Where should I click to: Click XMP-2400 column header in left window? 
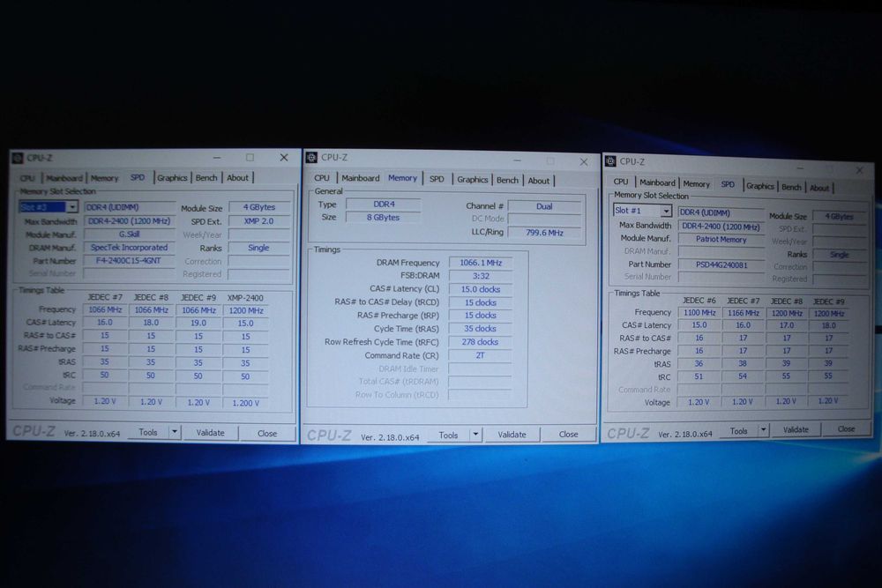coord(245,298)
